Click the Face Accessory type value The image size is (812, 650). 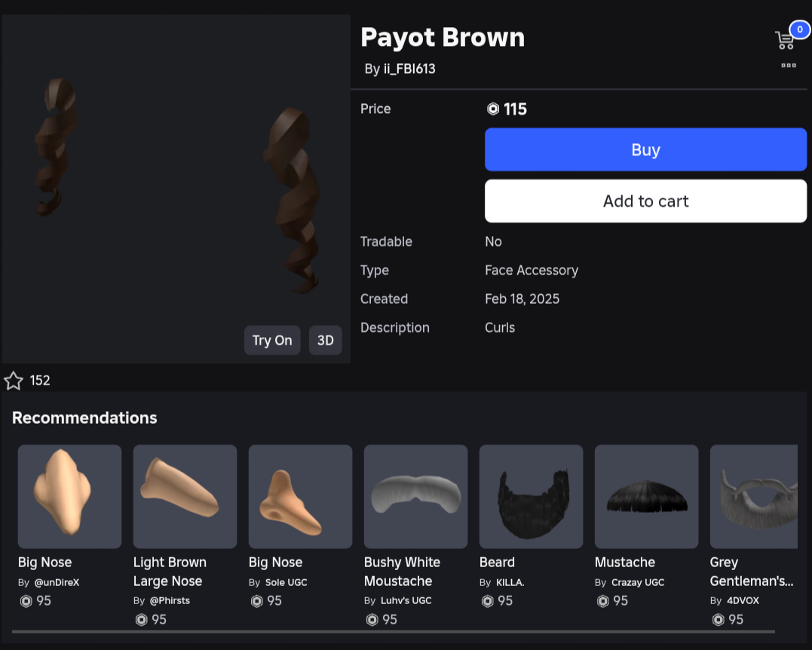click(532, 271)
